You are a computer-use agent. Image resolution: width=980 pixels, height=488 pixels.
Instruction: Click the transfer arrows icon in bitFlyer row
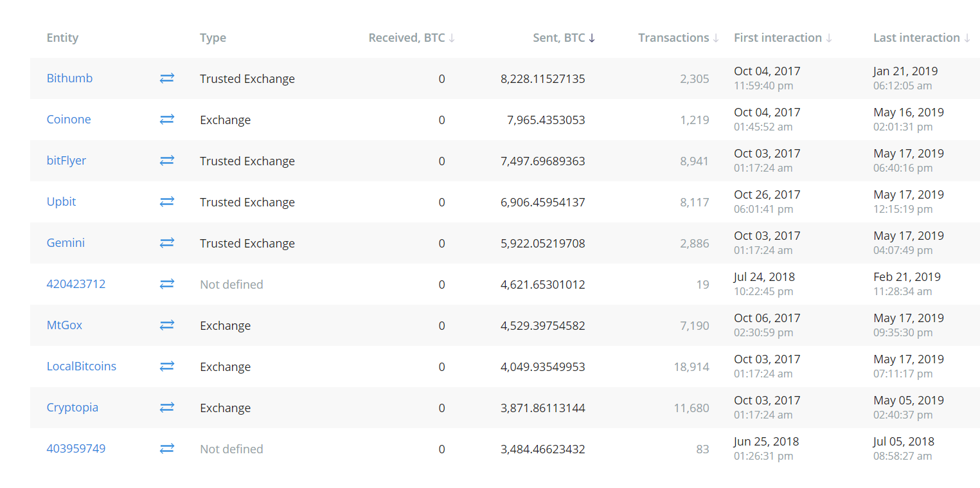click(x=167, y=161)
